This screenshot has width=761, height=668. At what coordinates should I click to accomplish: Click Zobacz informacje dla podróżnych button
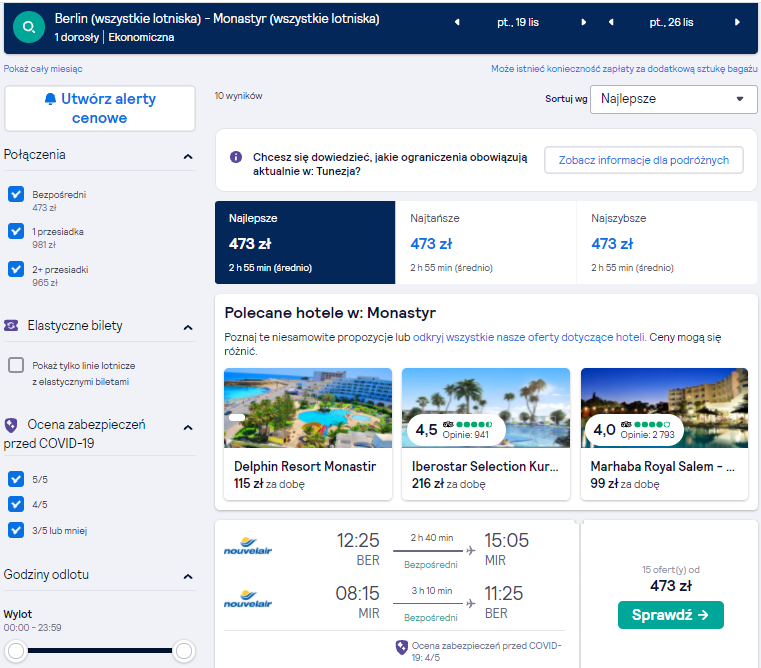[644, 160]
